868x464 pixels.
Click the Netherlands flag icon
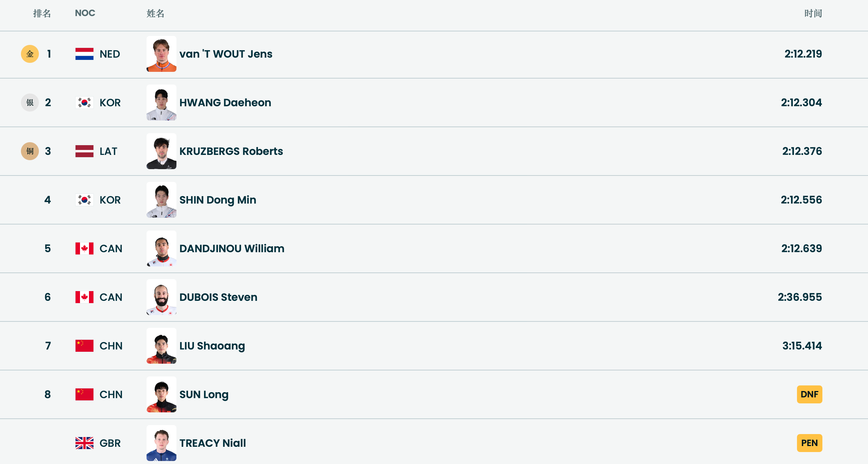click(84, 54)
